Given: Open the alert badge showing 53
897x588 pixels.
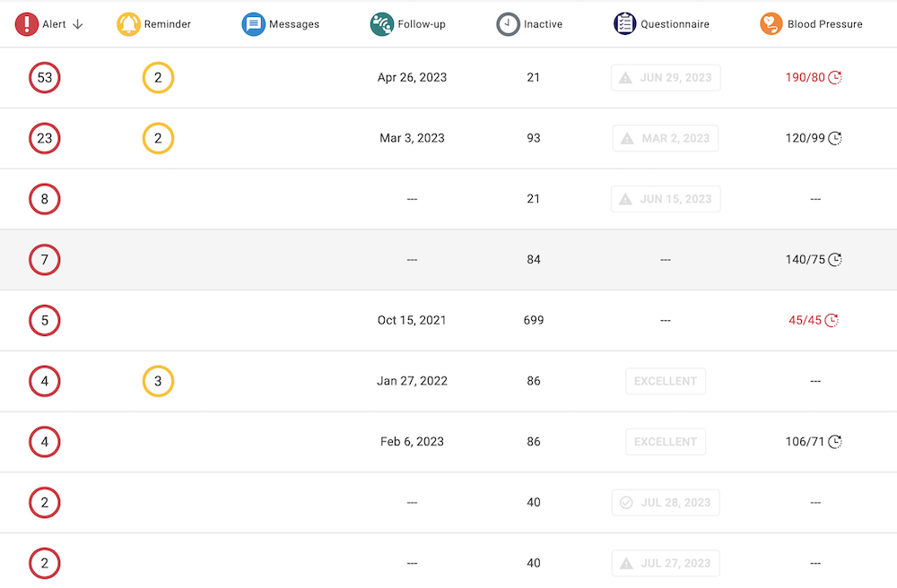Looking at the screenshot, I should point(45,78).
